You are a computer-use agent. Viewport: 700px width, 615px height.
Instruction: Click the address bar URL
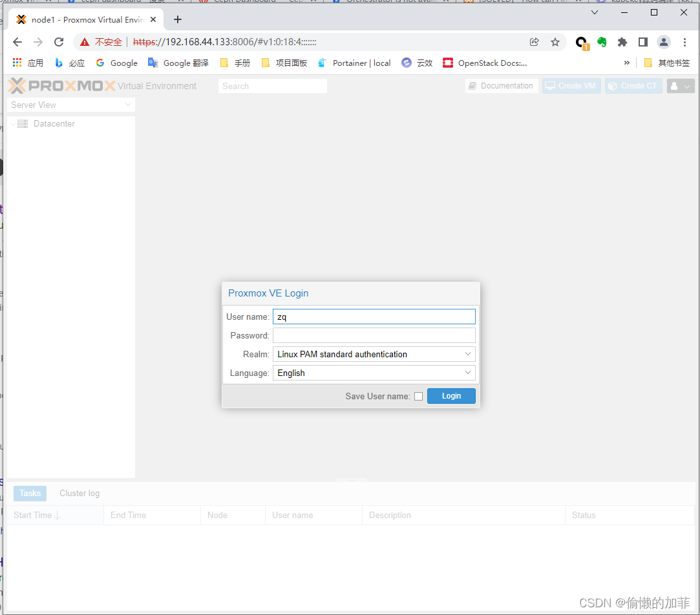pos(224,42)
